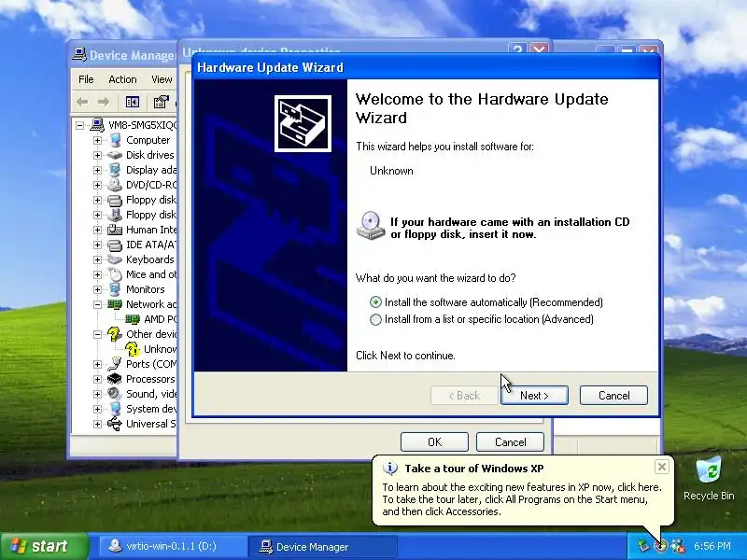The image size is (747, 560).
Task: Expand the Computer node
Action: [x=98, y=141]
